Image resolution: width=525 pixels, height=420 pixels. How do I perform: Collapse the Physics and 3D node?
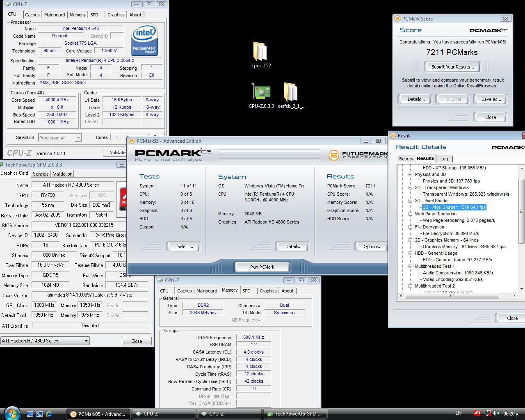click(x=411, y=174)
